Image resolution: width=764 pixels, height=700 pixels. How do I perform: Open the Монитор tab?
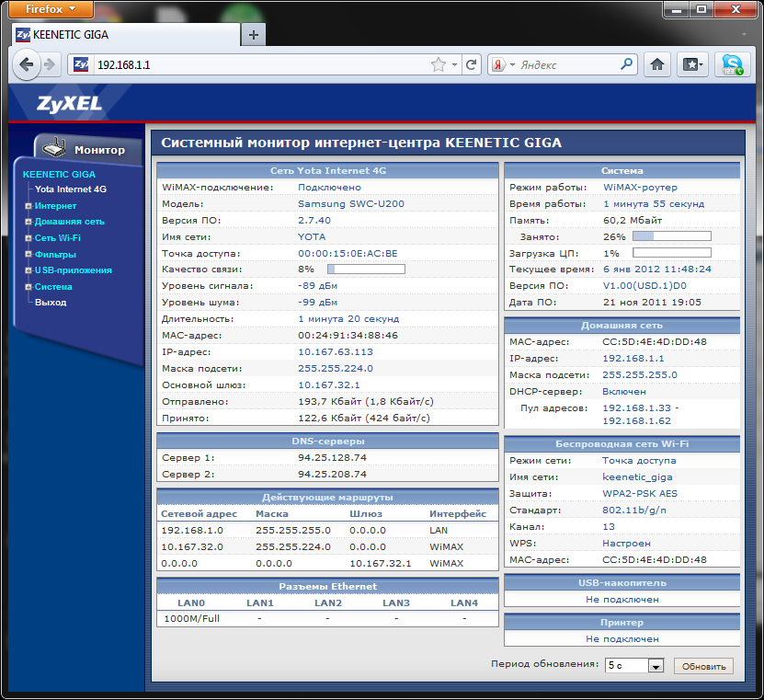click(x=88, y=149)
